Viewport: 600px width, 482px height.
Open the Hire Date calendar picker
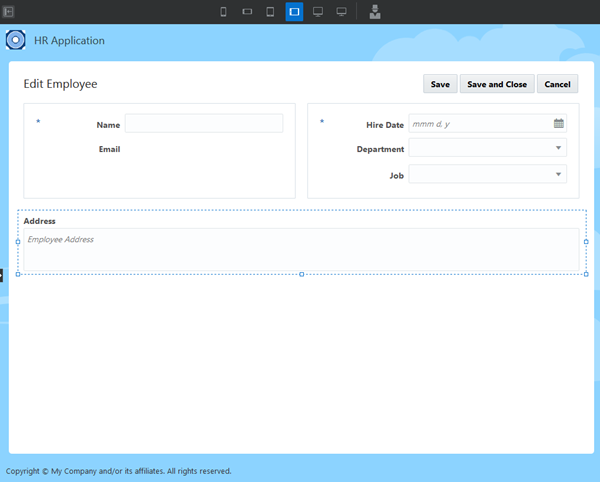pyautogui.click(x=559, y=123)
